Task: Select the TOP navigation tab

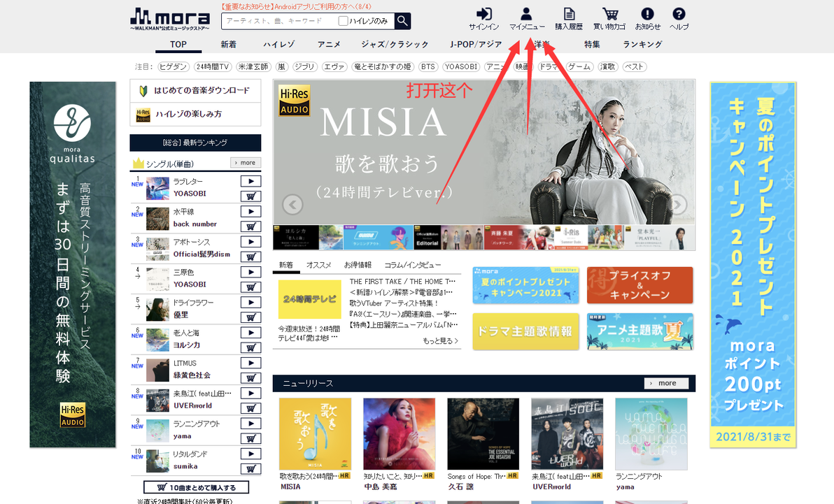Action: coord(178,45)
